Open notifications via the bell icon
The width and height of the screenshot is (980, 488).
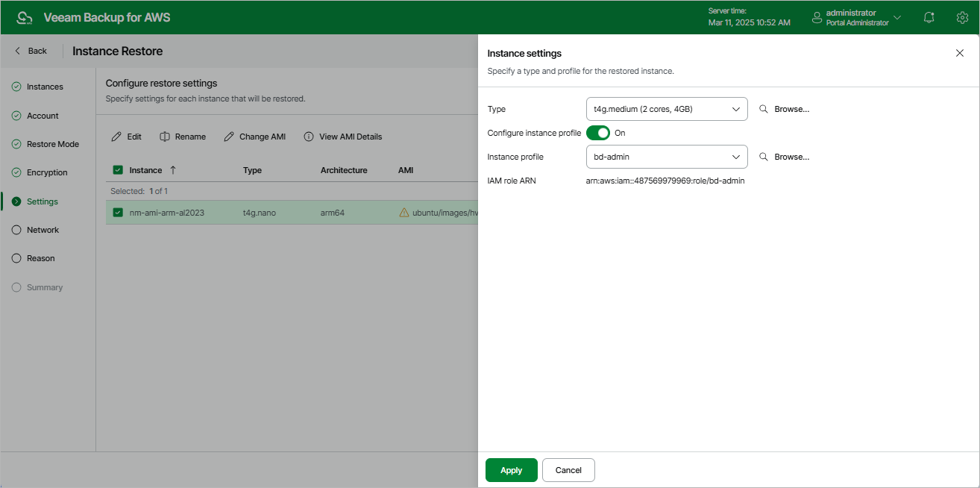[x=929, y=16]
